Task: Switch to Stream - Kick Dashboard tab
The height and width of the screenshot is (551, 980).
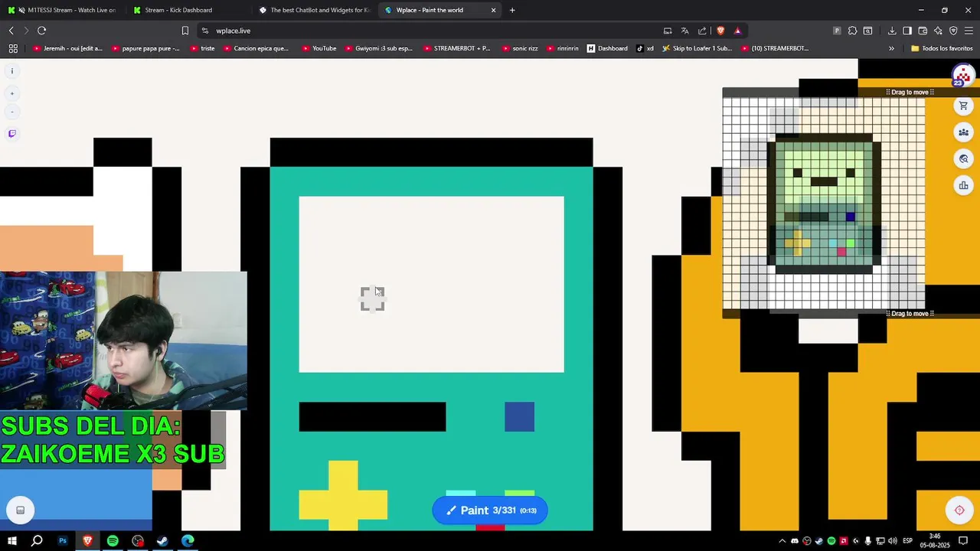Action: click(x=184, y=10)
